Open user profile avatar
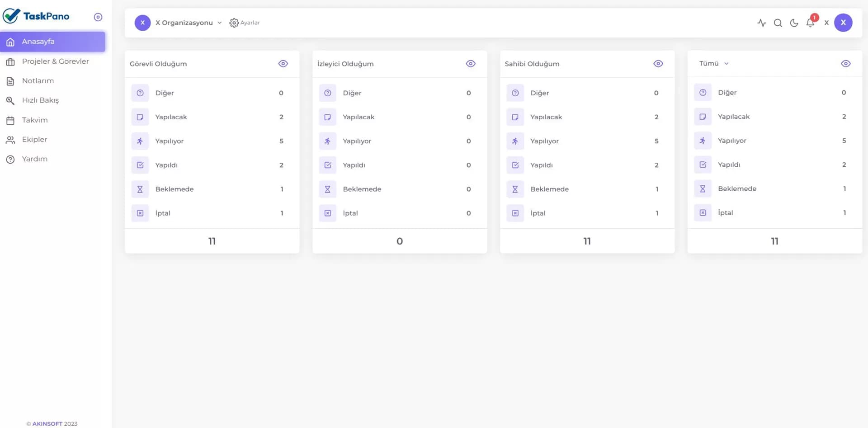 pos(843,23)
